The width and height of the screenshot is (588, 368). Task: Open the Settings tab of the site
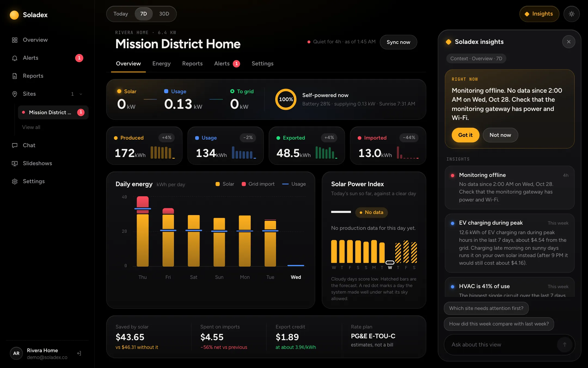click(262, 64)
